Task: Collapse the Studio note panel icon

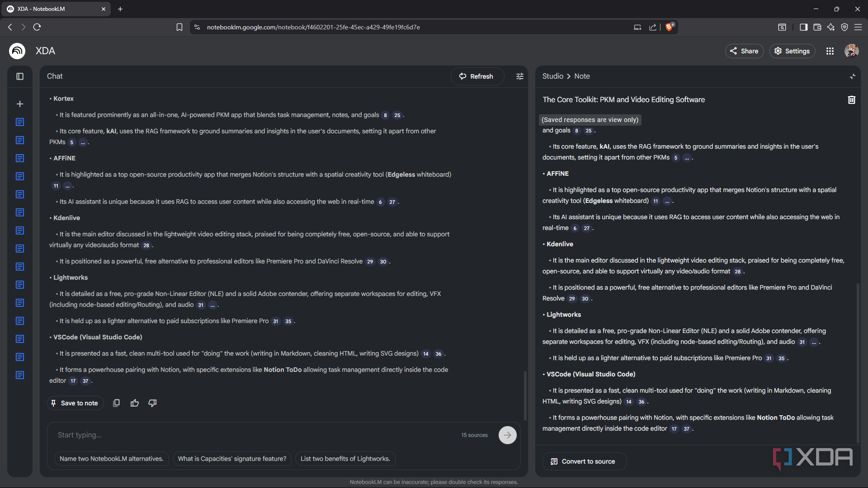Action: click(x=853, y=76)
